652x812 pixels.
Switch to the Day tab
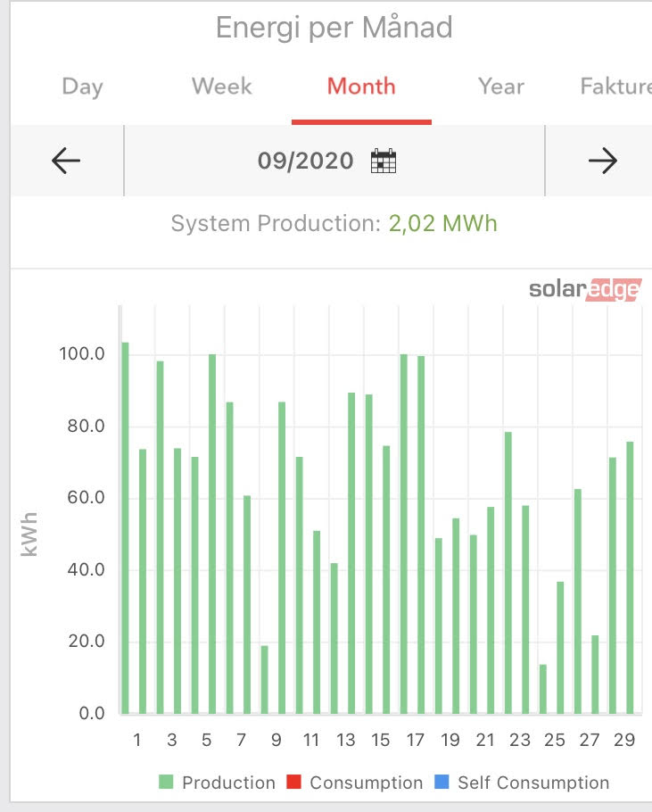click(82, 87)
